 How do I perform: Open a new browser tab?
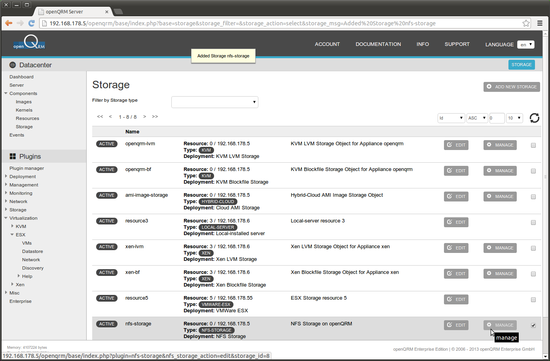pos(119,12)
